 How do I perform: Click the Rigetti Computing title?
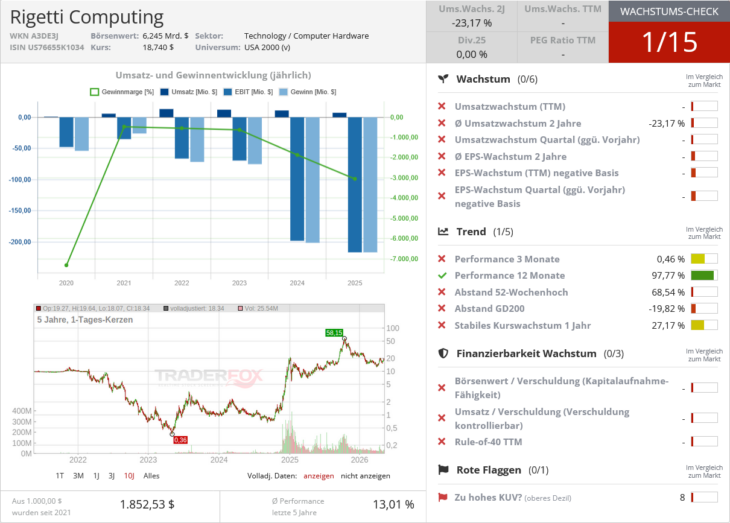coord(87,17)
